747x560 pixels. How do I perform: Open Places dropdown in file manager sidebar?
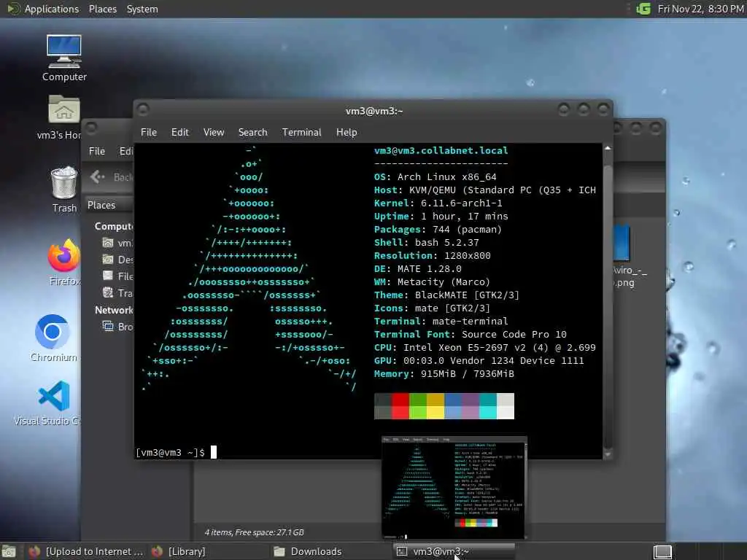pyautogui.click(x=109, y=205)
